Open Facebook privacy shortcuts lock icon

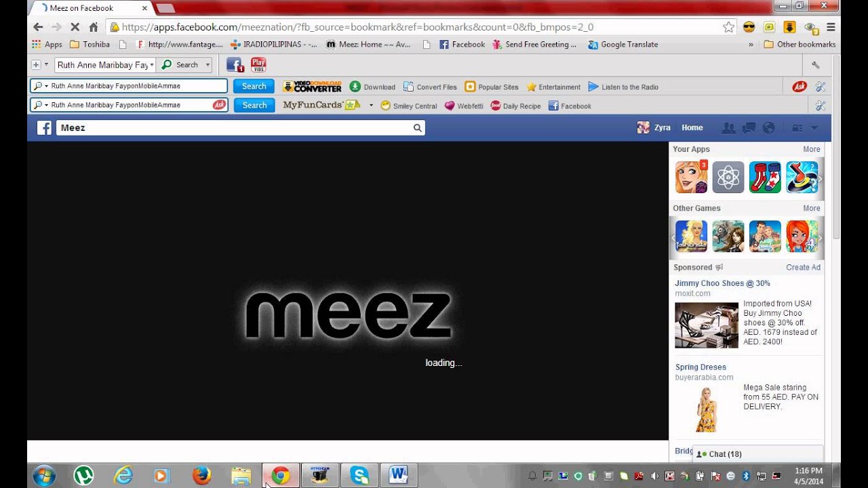click(x=797, y=127)
